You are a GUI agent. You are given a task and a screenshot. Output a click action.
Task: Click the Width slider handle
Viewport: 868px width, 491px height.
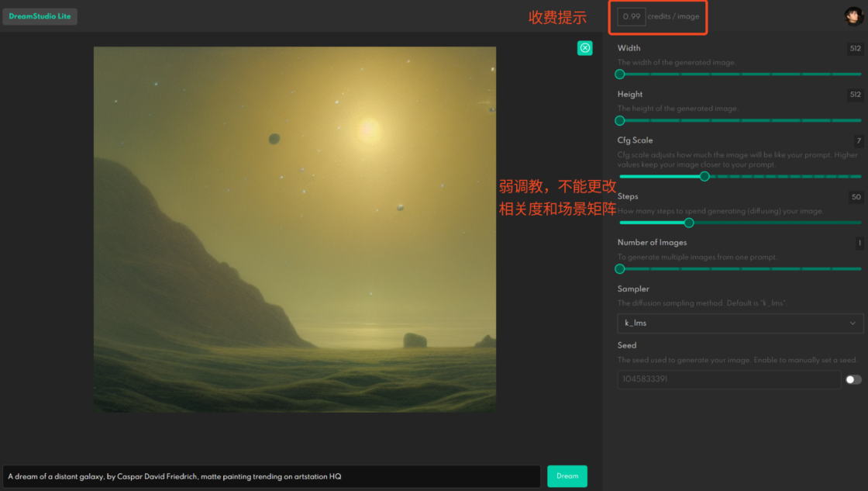(619, 74)
